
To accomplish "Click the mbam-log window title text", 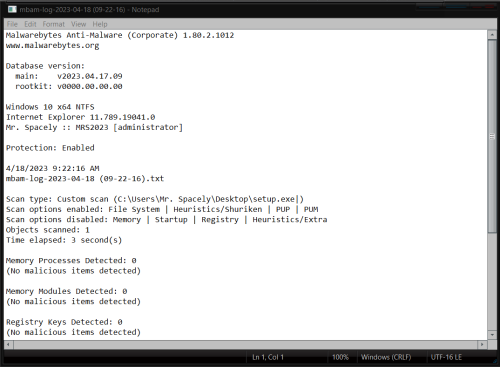I will tap(89, 9).
